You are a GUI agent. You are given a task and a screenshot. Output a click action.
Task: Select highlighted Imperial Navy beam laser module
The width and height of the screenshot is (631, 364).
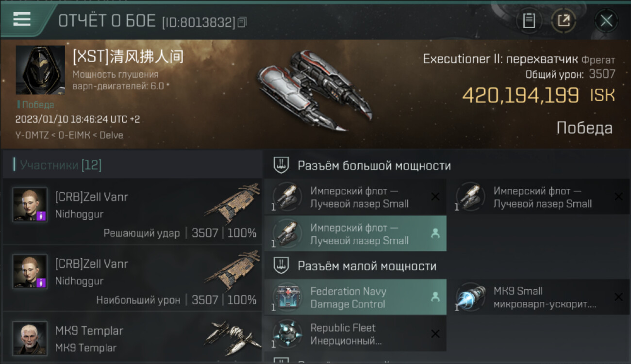tap(355, 233)
